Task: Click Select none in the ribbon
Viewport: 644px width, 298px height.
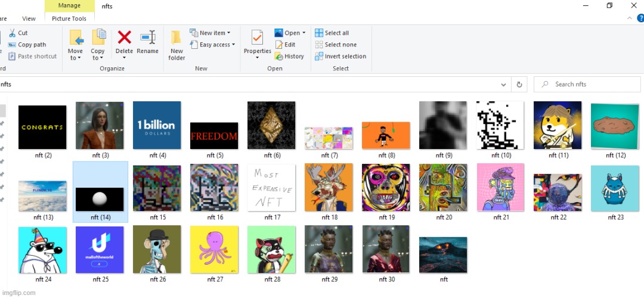Action: pyautogui.click(x=336, y=45)
